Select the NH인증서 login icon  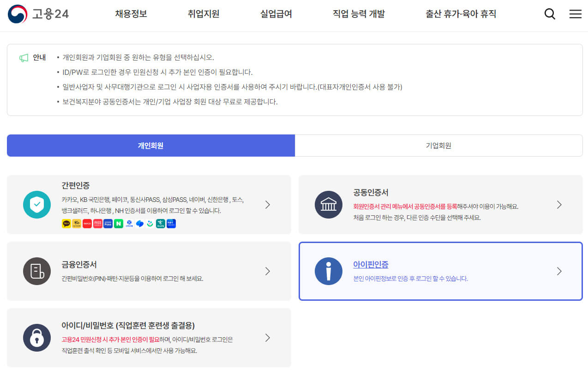pos(171,224)
